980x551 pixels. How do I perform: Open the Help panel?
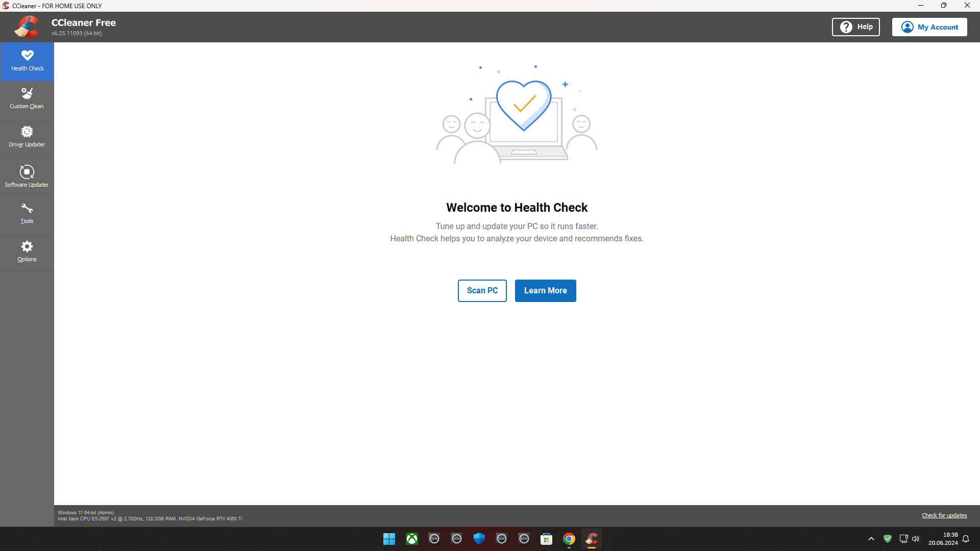click(855, 27)
